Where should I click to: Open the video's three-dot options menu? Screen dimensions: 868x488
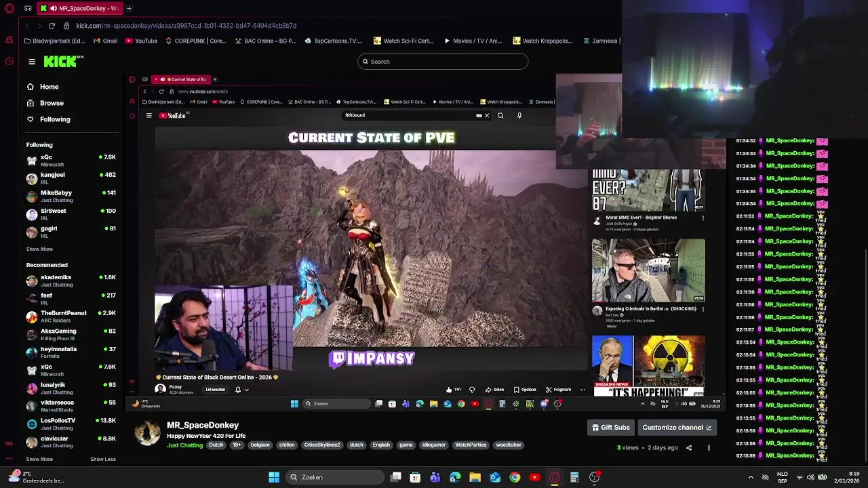709,448
